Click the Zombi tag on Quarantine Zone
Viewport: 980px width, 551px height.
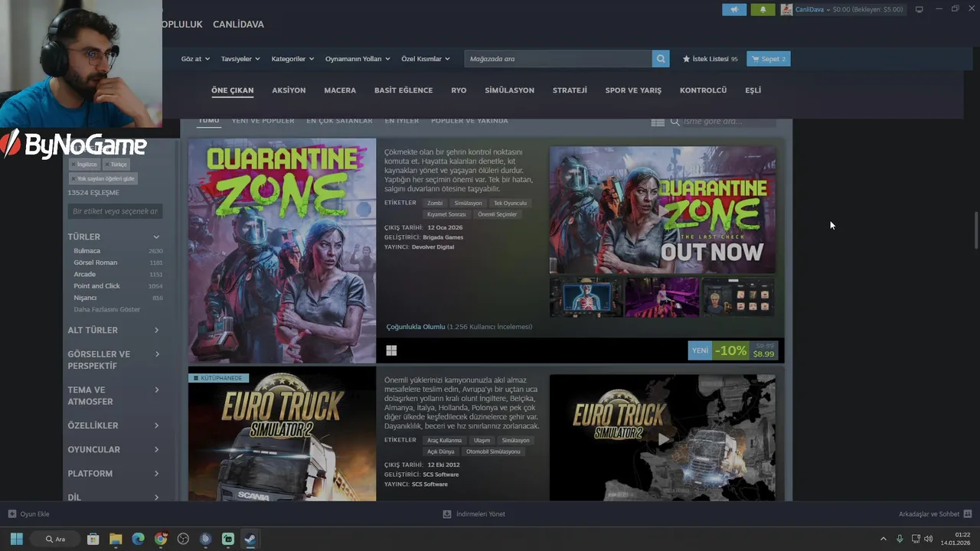click(435, 204)
